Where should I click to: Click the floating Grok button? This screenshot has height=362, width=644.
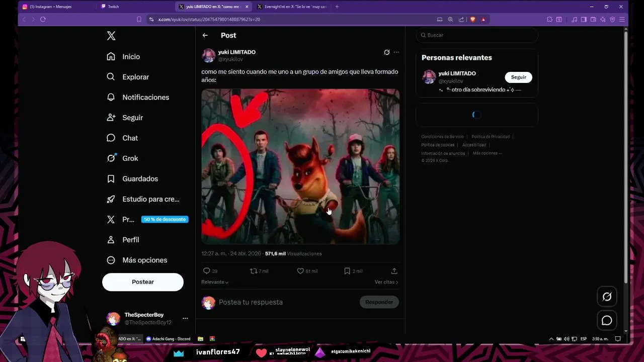[x=607, y=297]
